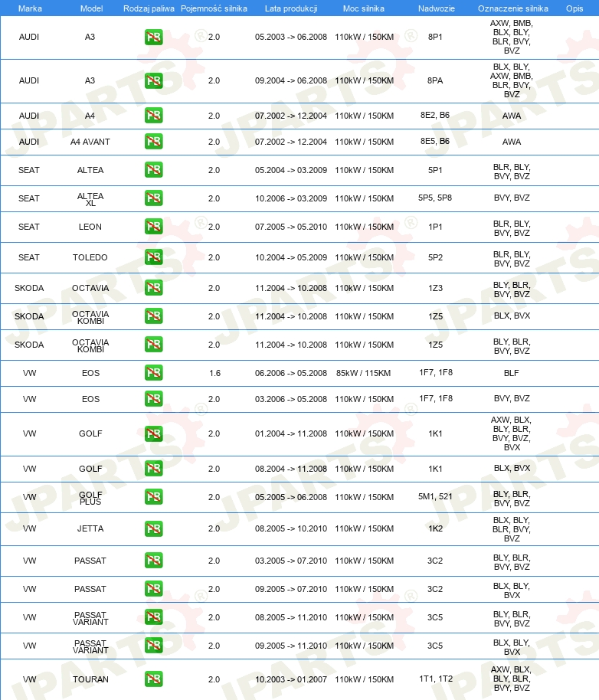Click the Marka column header
599x700 pixels.
tap(30, 8)
